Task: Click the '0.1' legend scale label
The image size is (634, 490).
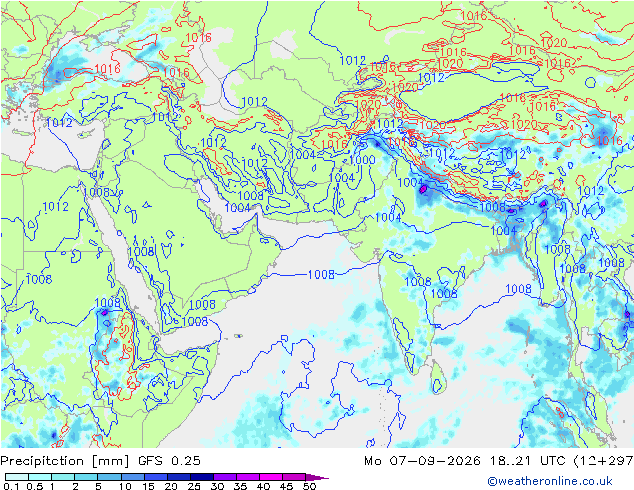Action: coord(11,486)
